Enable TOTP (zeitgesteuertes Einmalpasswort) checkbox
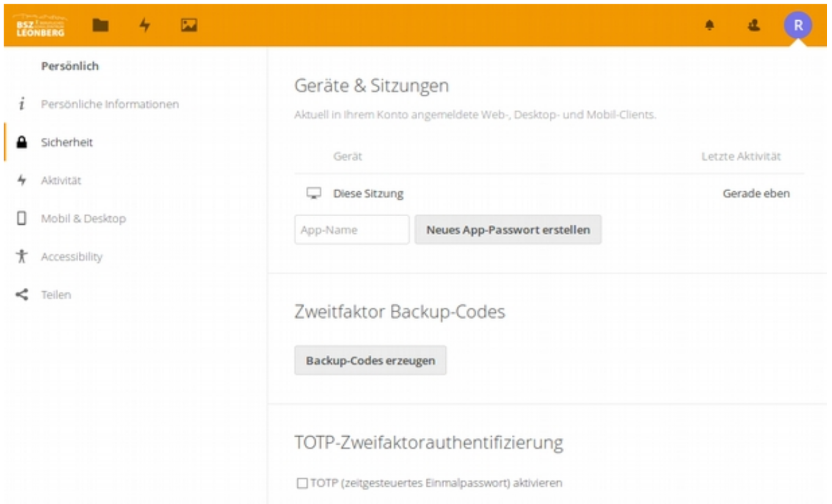Viewport: 832px width, 504px height. [x=302, y=483]
